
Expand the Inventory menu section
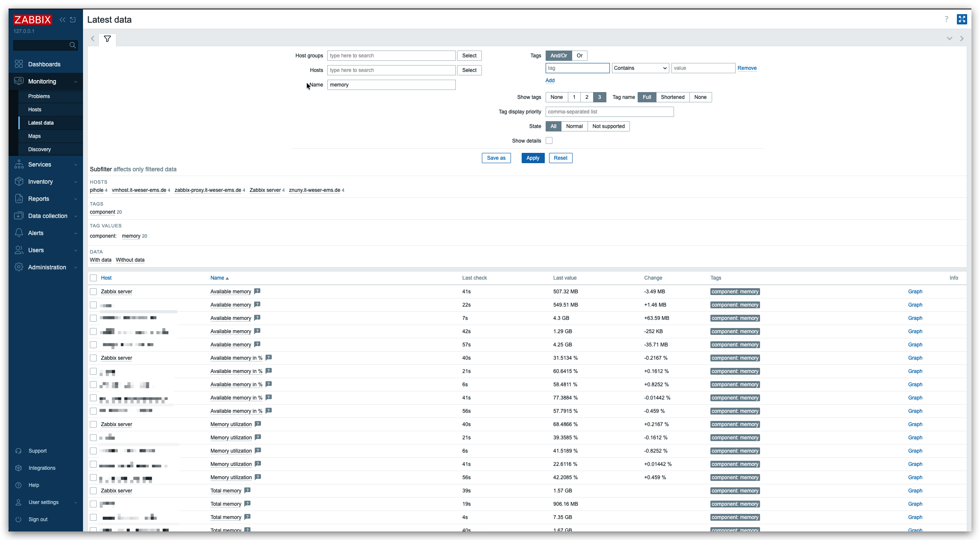(76, 182)
